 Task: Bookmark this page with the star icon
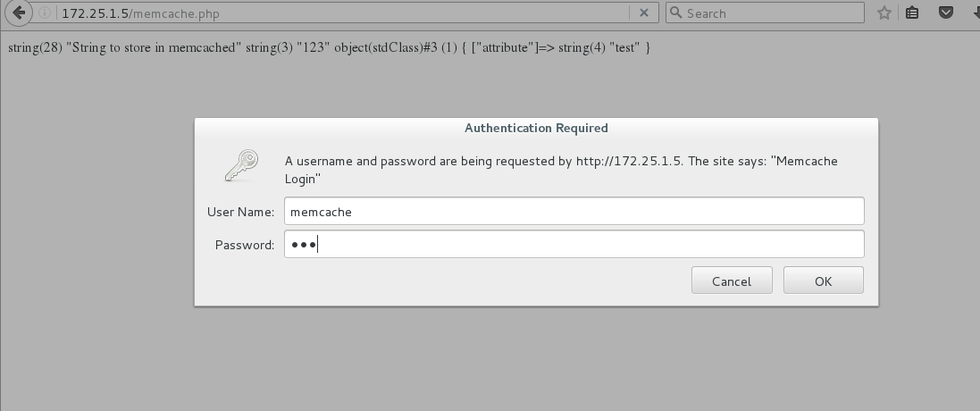[884, 13]
